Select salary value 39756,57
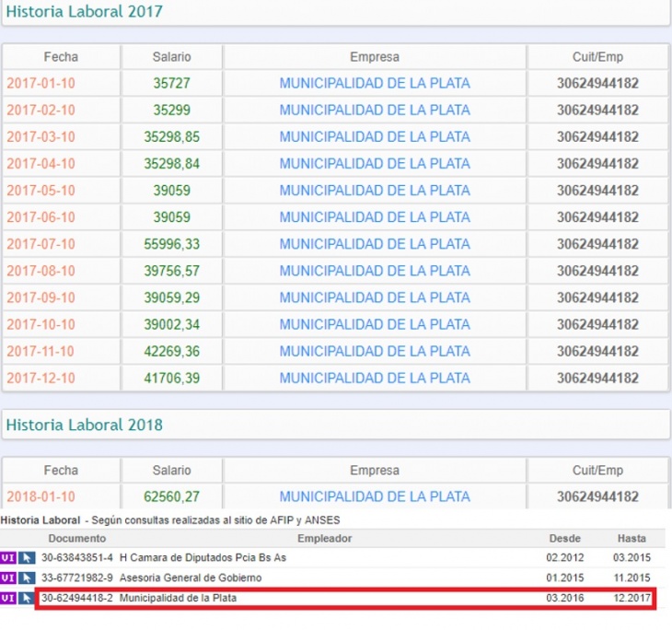 (171, 271)
